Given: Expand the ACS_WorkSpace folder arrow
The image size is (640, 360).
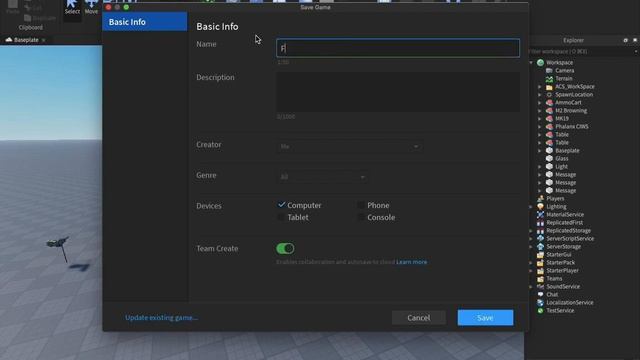Looking at the screenshot, I should [x=540, y=87].
